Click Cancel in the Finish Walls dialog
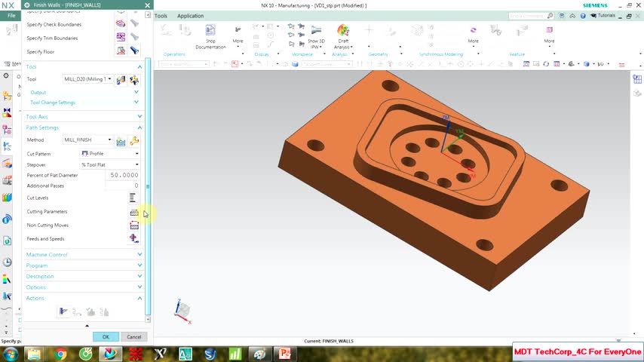This screenshot has width=644, height=362. tap(133, 337)
